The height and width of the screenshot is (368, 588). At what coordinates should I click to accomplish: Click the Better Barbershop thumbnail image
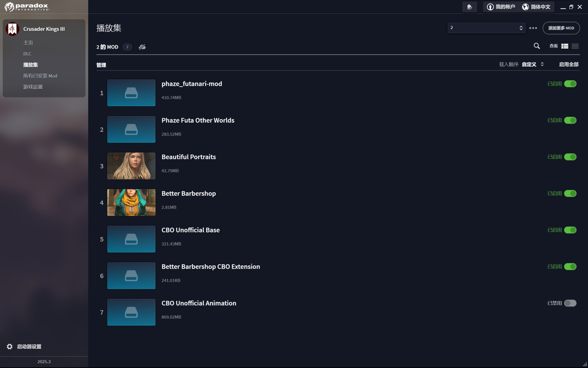[x=131, y=202]
